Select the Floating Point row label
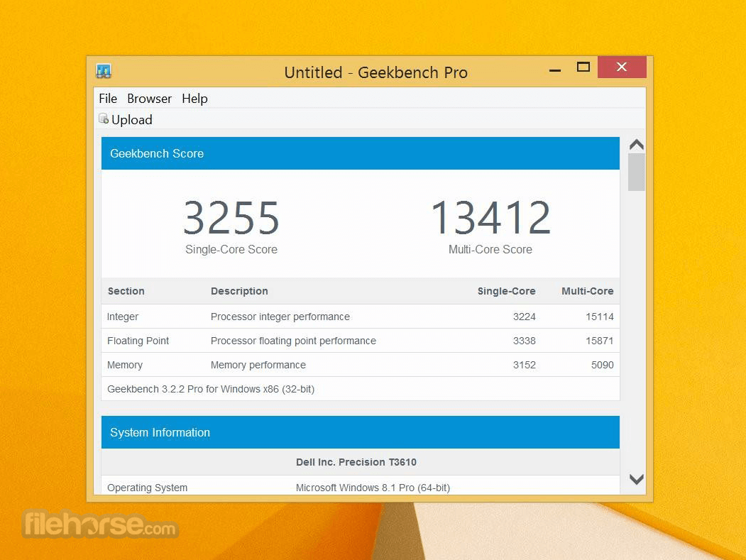 pyautogui.click(x=138, y=341)
